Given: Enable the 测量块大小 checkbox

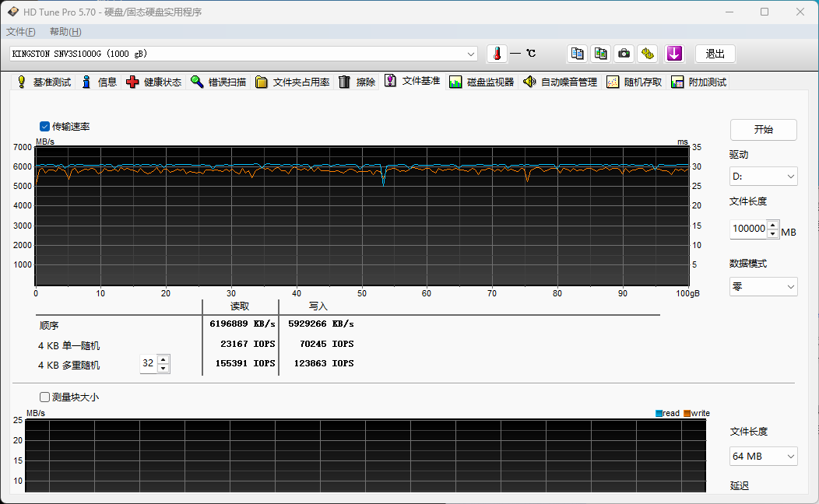Looking at the screenshot, I should [45, 397].
